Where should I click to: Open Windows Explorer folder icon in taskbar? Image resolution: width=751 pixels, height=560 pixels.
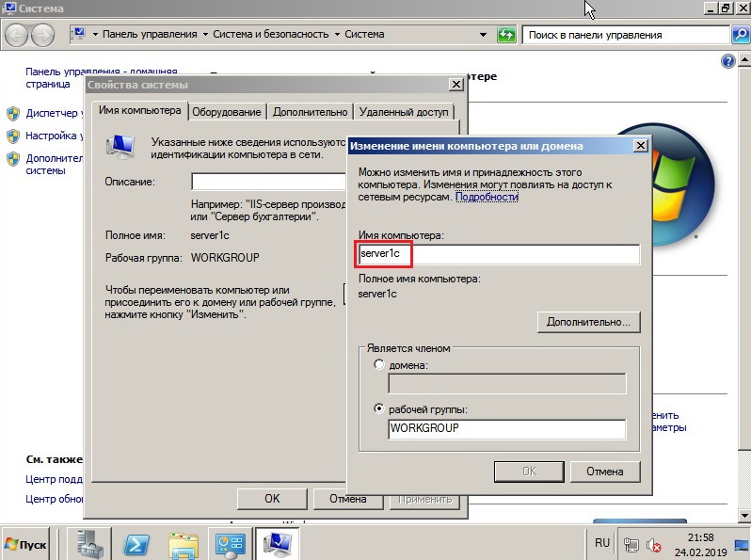184,544
